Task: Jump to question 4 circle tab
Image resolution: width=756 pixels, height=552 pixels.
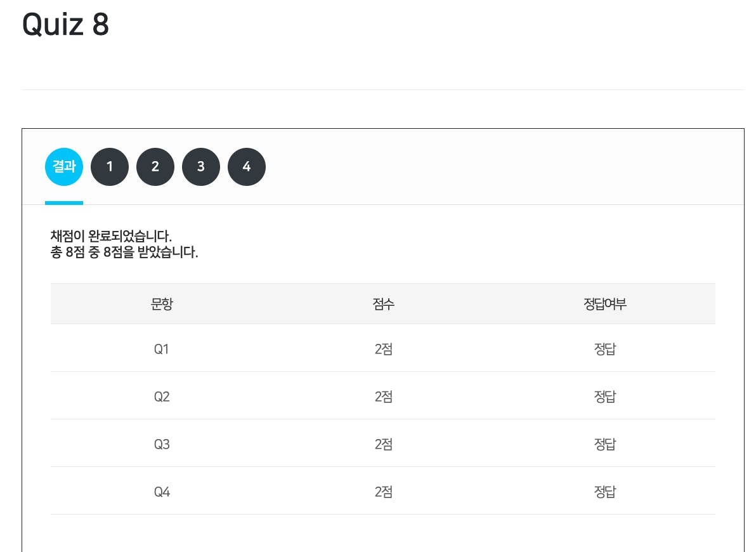Action: [247, 167]
